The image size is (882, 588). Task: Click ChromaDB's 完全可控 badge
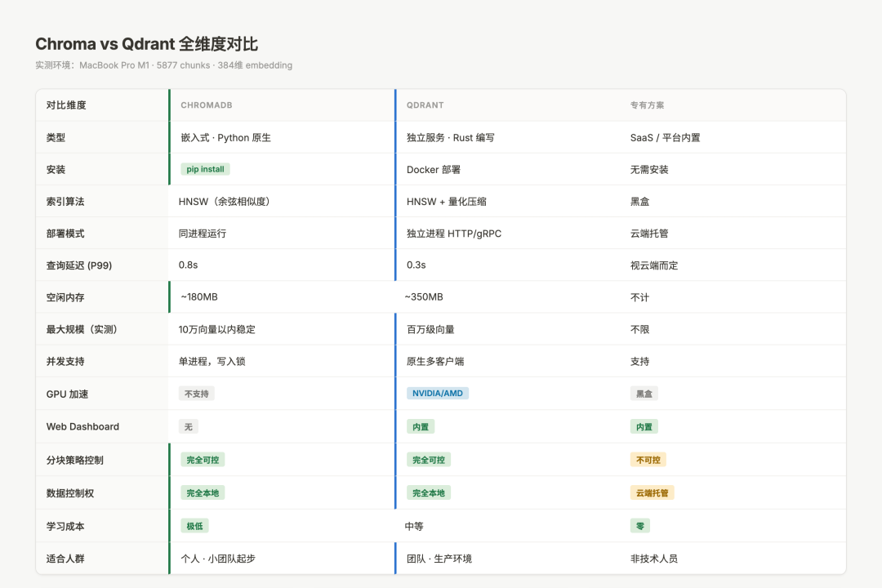click(203, 460)
